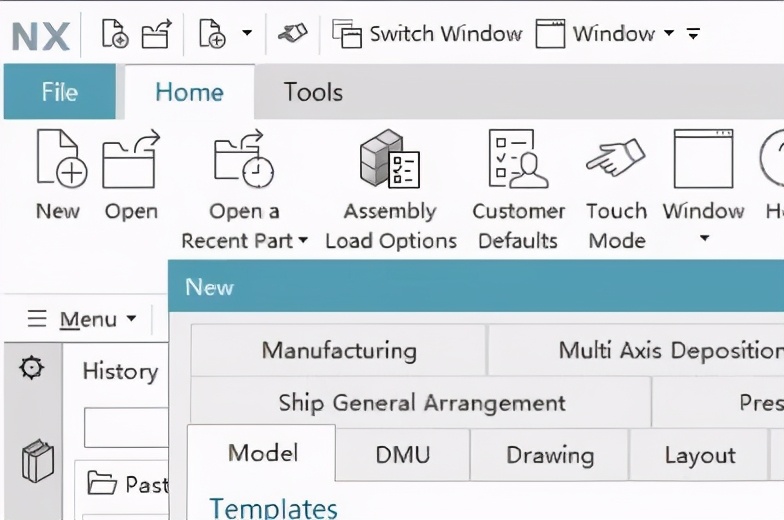Click the New button in the ribbon
The image size is (784, 520).
(58, 175)
